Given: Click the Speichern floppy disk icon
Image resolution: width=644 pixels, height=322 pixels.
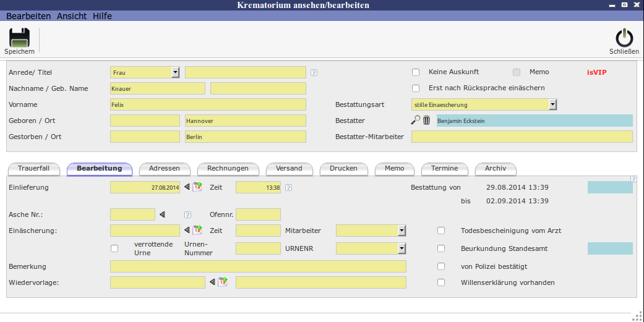Looking at the screenshot, I should (x=19, y=38).
